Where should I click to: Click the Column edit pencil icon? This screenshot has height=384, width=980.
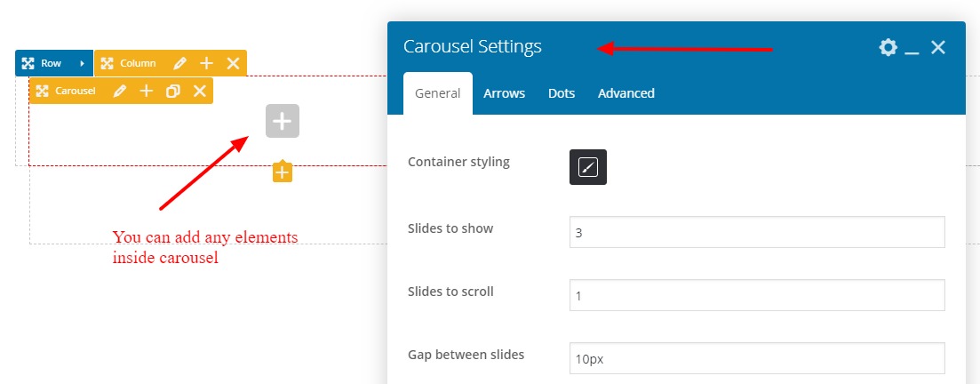180,63
